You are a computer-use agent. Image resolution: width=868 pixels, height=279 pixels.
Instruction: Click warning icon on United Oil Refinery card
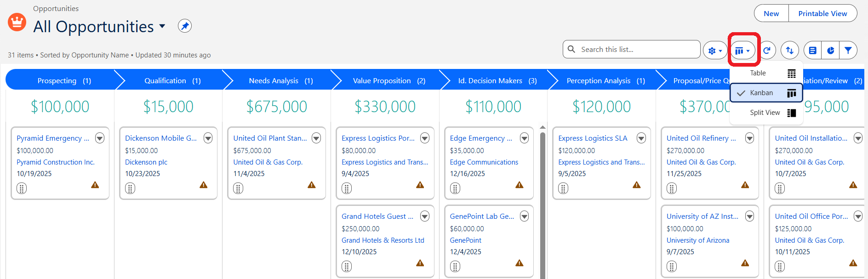click(745, 185)
